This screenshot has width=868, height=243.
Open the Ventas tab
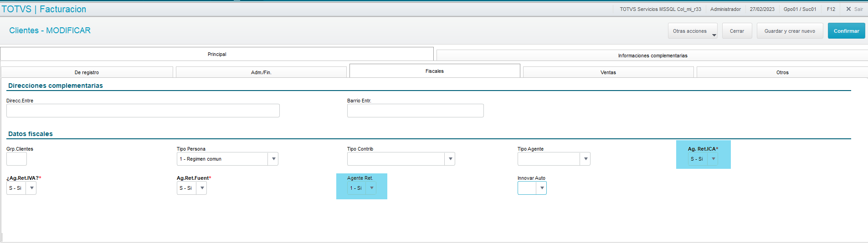pos(608,72)
